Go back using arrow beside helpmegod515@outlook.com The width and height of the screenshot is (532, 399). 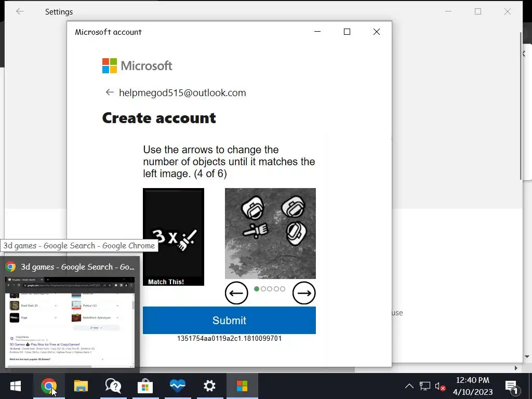pyautogui.click(x=109, y=92)
